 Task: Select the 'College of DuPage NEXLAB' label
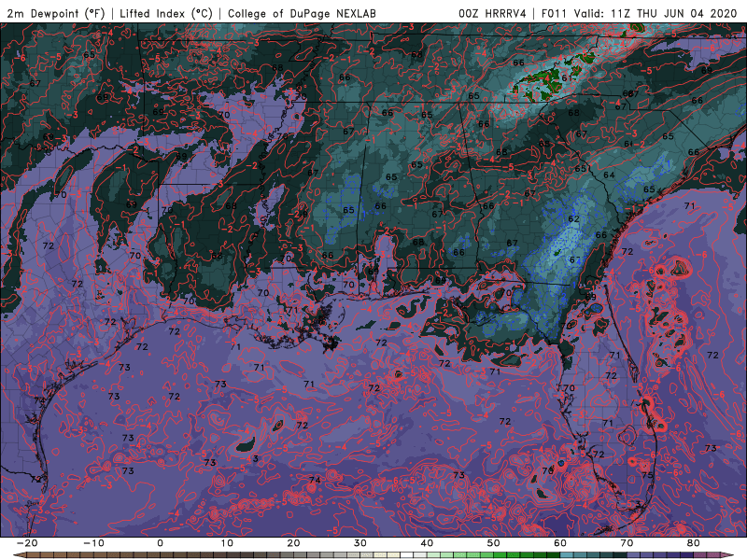point(302,13)
